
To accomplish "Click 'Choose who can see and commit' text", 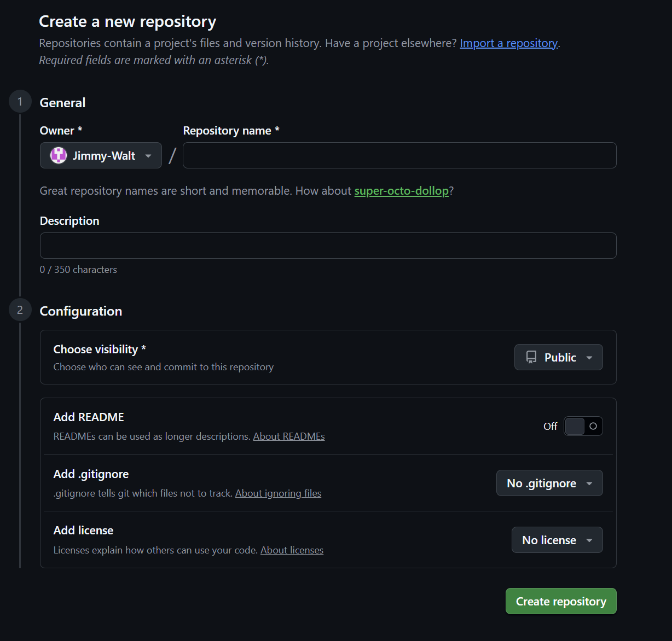I will coord(163,367).
